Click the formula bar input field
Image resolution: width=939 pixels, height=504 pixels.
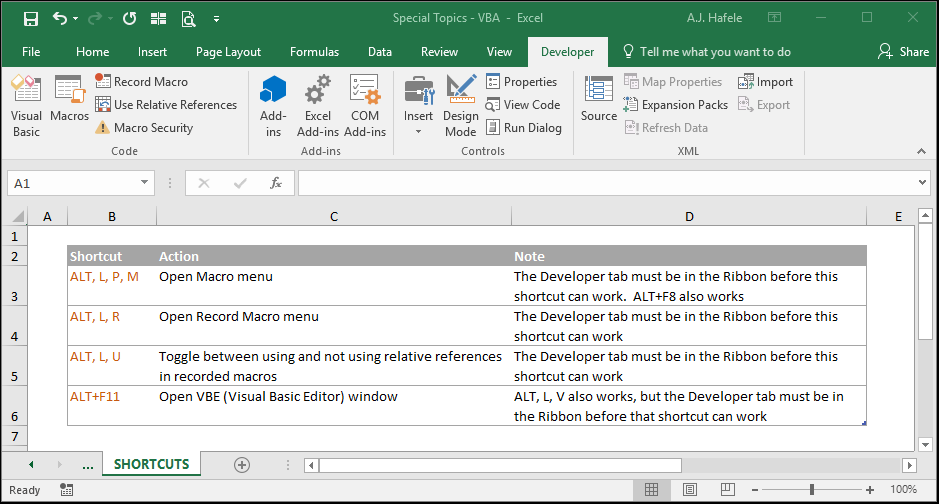606,183
